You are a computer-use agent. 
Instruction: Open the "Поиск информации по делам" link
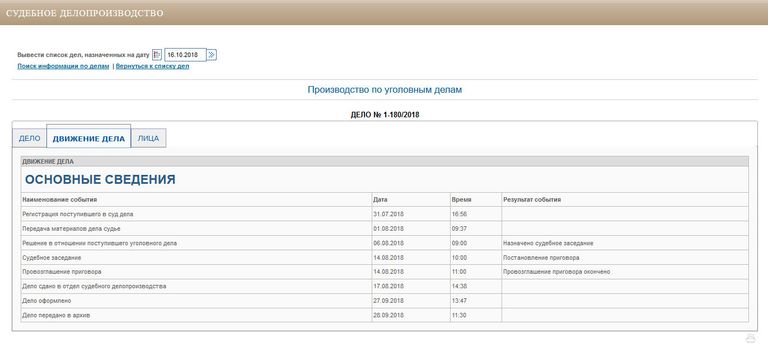63,67
